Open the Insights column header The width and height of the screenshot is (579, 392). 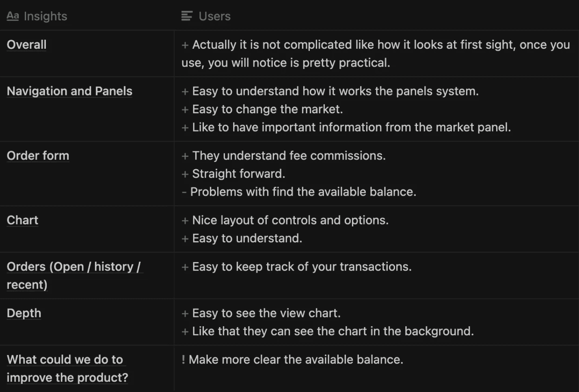87,15
